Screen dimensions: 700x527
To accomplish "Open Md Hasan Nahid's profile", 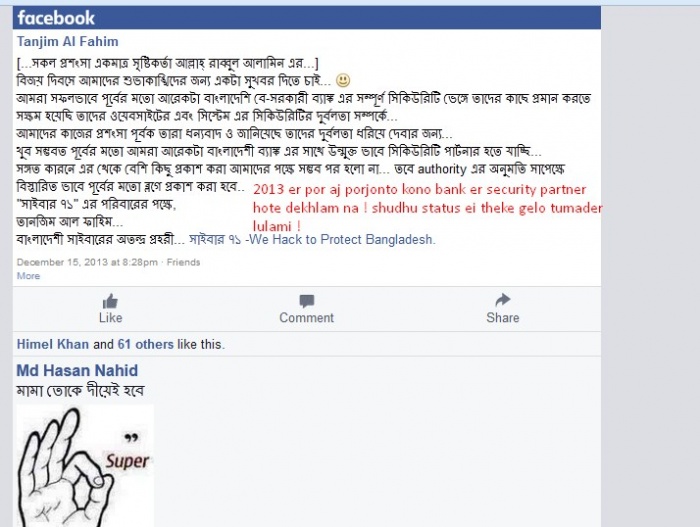I will 77,370.
